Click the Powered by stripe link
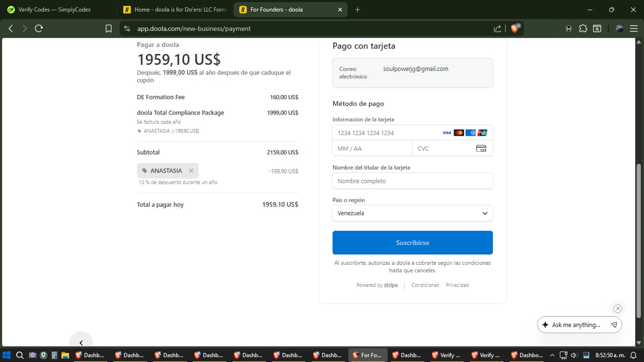Screen dimensions: 644x362 pyautogui.click(x=377, y=285)
